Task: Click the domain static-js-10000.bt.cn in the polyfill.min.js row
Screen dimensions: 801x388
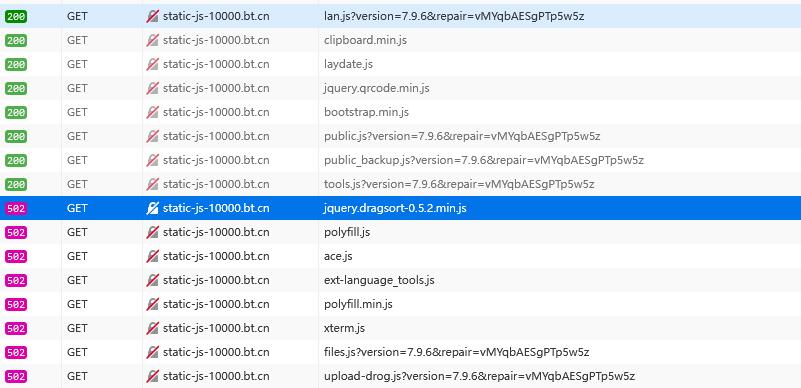Action: (x=216, y=304)
